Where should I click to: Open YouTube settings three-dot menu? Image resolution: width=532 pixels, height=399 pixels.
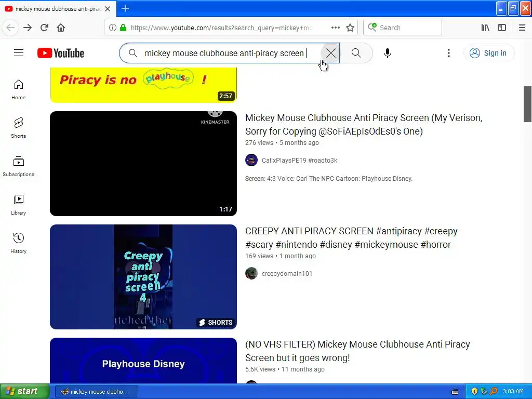448,53
